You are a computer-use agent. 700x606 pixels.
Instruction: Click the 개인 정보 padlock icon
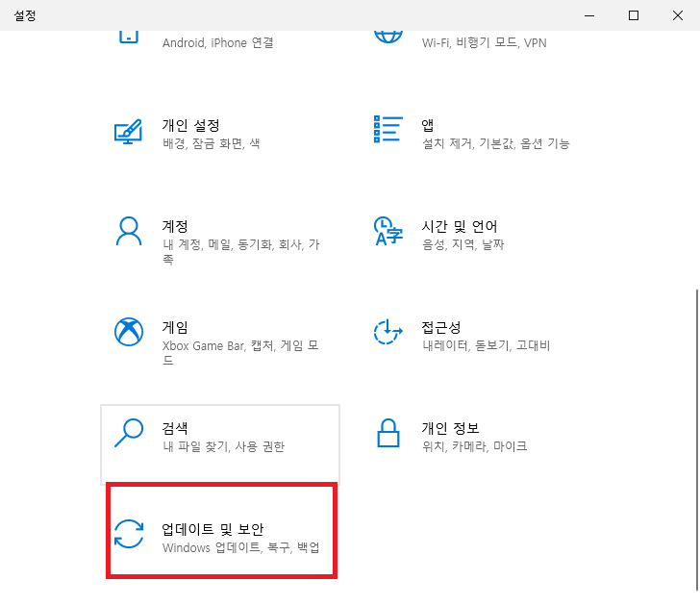pos(387,433)
